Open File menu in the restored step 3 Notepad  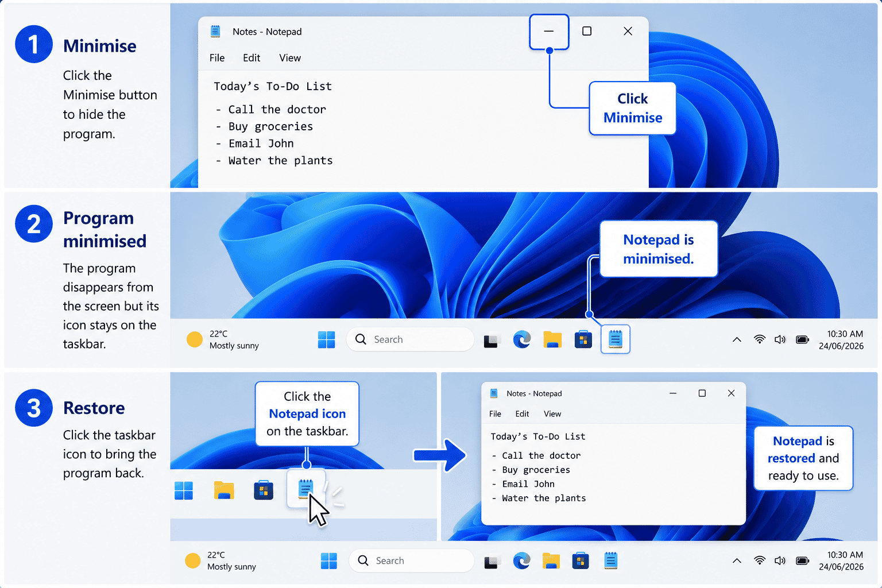pos(495,414)
